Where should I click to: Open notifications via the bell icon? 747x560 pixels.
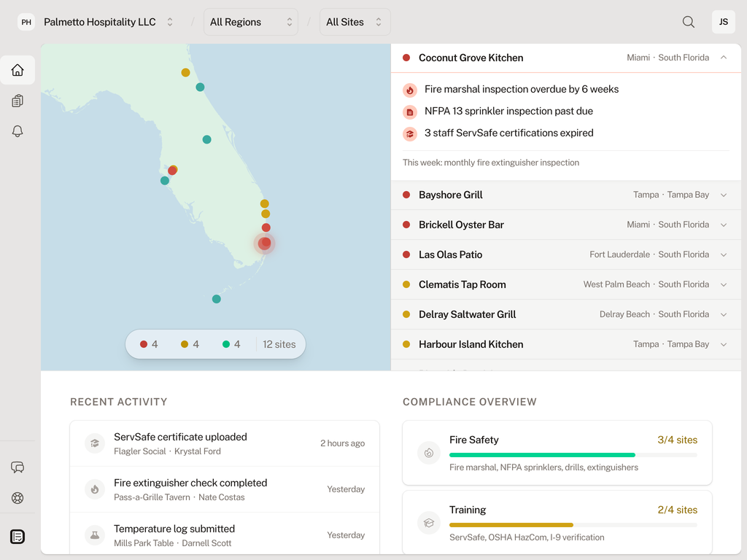tap(18, 131)
